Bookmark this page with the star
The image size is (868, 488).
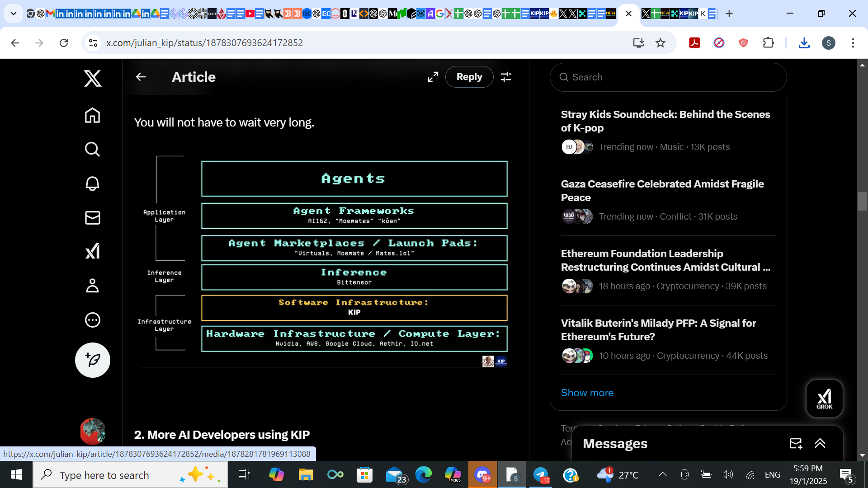pyautogui.click(x=660, y=43)
